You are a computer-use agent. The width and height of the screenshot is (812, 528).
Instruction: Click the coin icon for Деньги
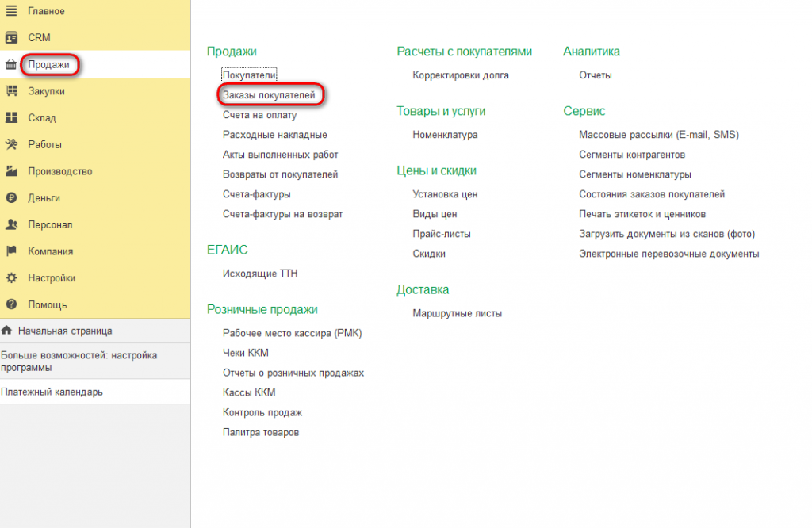tap(11, 197)
